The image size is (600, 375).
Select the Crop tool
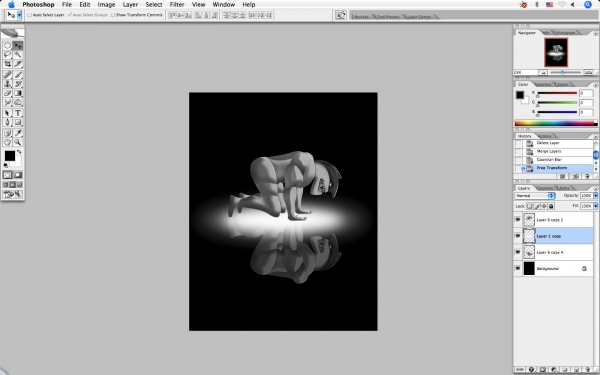[x=7, y=64]
